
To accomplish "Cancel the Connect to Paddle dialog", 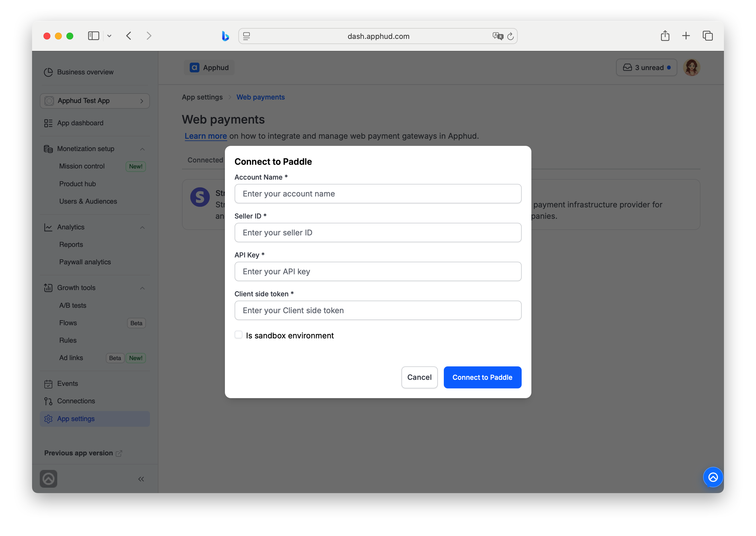I will click(x=419, y=377).
